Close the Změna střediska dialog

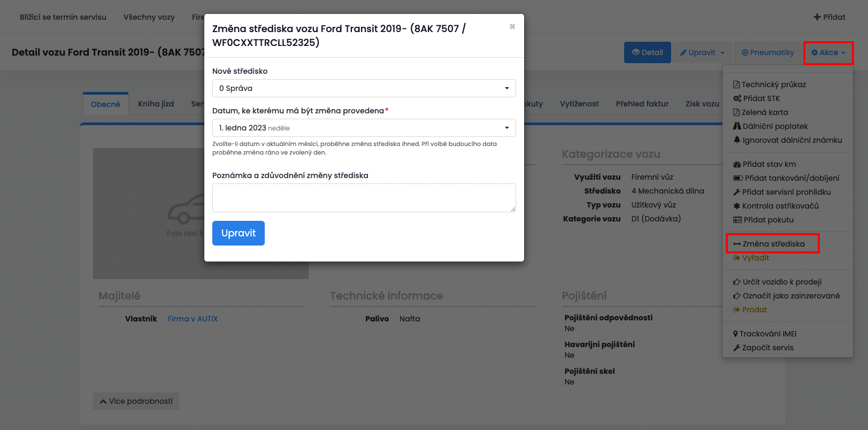coord(512,27)
